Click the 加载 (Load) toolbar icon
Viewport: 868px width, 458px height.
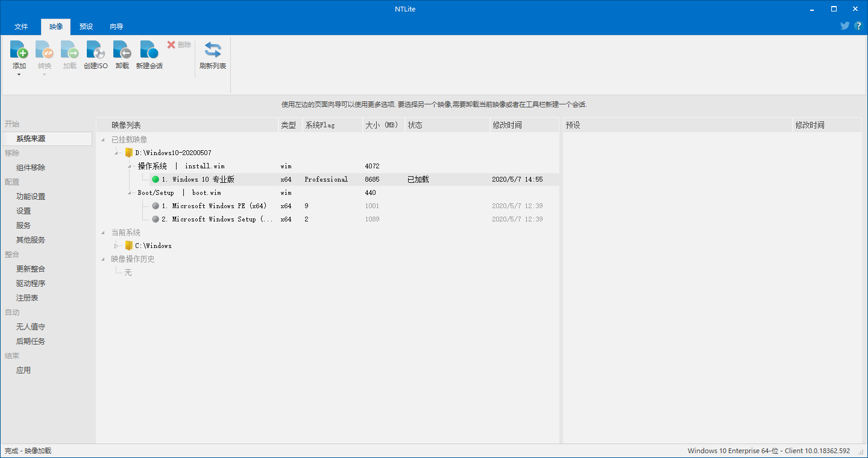(x=70, y=49)
